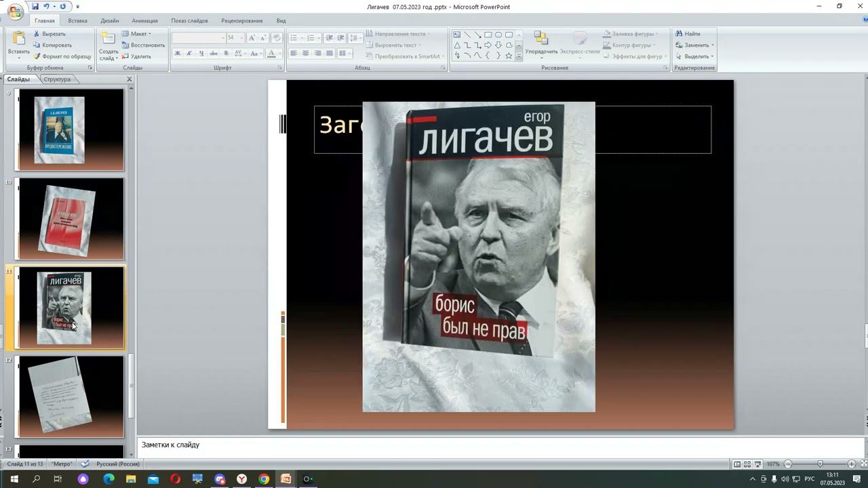Reset slide with Восстановить
868x488 pixels.
pyautogui.click(x=143, y=45)
